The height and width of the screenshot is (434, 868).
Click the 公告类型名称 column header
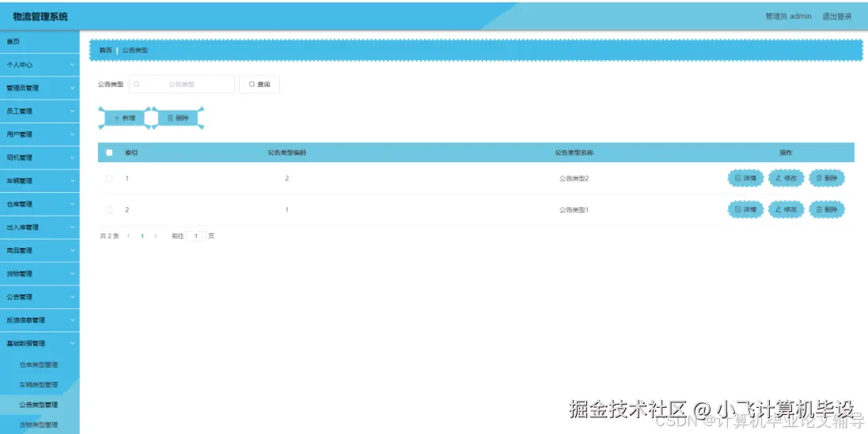574,153
